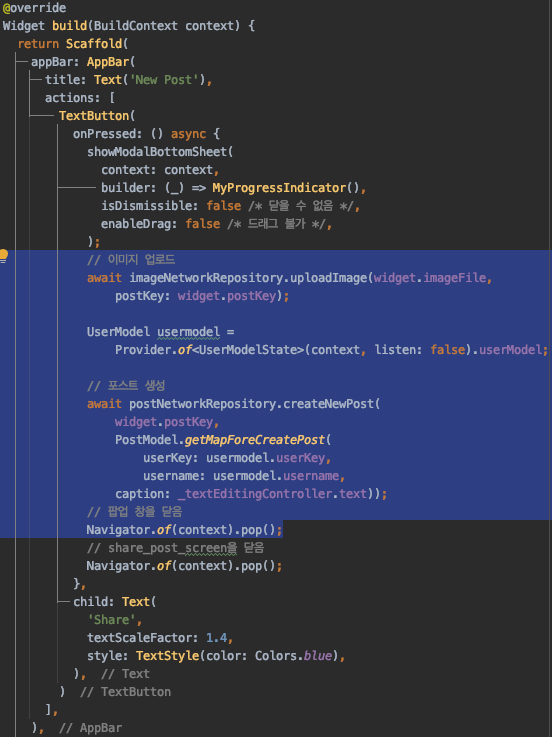Click the child: Text( line
This screenshot has height=737, width=552.
pyautogui.click(x=114, y=602)
